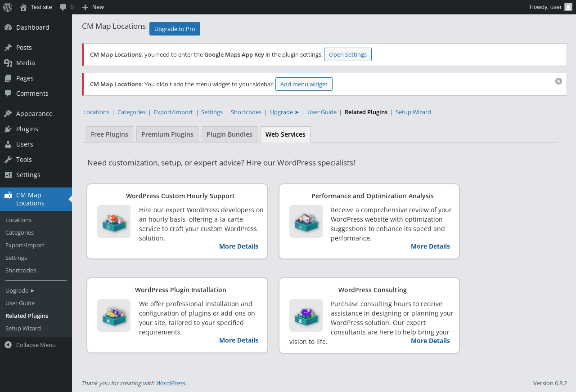Select the Web Services tab

click(x=285, y=134)
